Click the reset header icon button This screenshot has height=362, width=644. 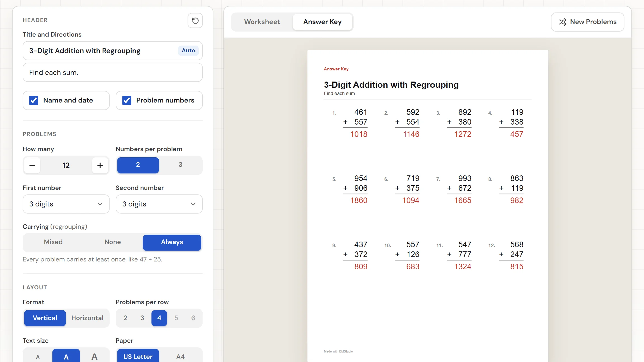tap(195, 20)
